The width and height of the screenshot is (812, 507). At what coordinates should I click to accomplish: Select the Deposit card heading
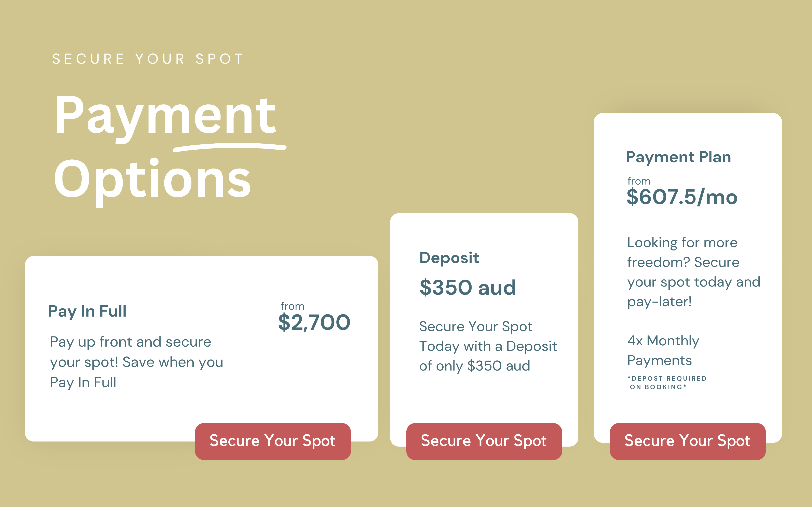(449, 258)
